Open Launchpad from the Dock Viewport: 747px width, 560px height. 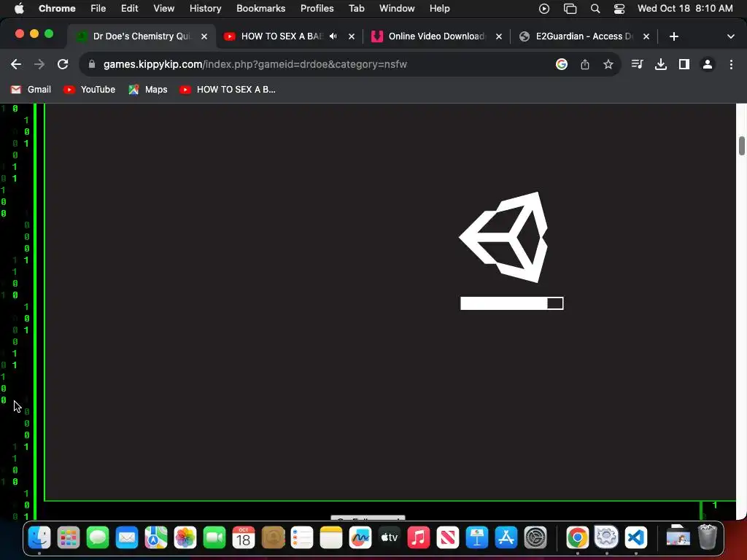tap(69, 538)
